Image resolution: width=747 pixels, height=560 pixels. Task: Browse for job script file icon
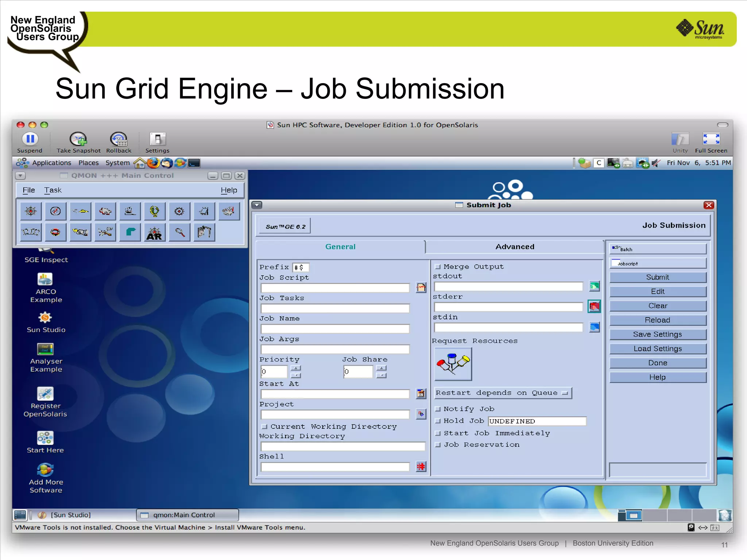[421, 288]
